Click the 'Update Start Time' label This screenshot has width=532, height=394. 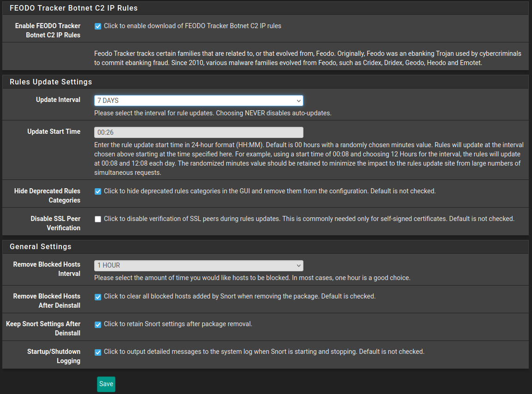click(x=54, y=132)
